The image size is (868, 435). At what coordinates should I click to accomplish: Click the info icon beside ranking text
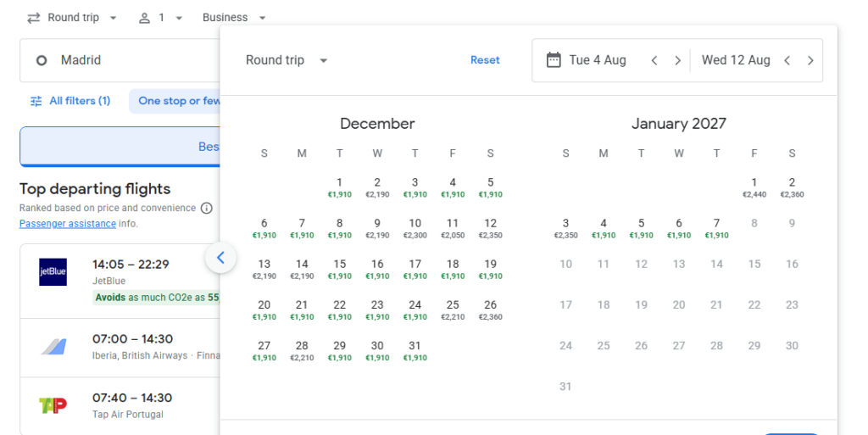tap(207, 209)
